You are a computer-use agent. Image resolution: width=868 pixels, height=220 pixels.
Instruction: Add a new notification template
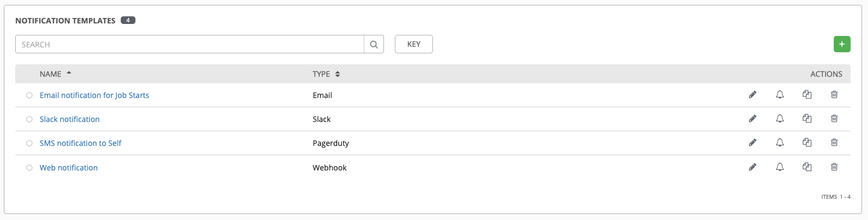coord(842,44)
